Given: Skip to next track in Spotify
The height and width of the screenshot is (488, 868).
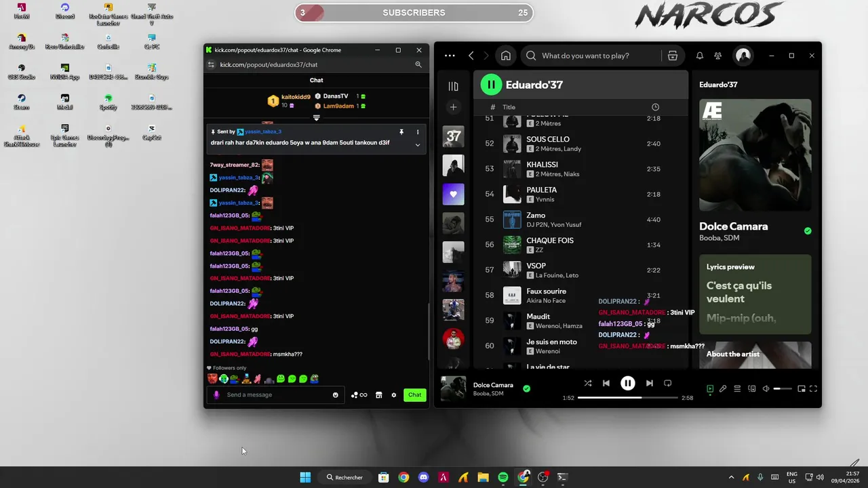Looking at the screenshot, I should [x=650, y=383].
